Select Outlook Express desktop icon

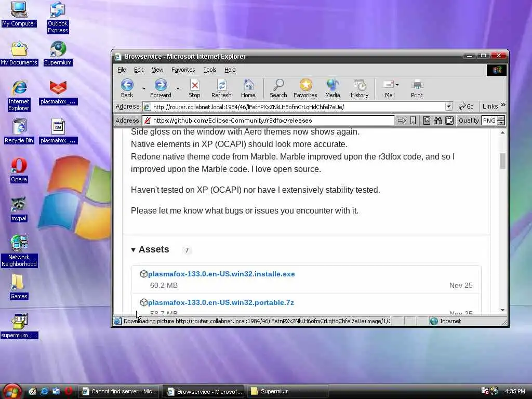tap(58, 17)
